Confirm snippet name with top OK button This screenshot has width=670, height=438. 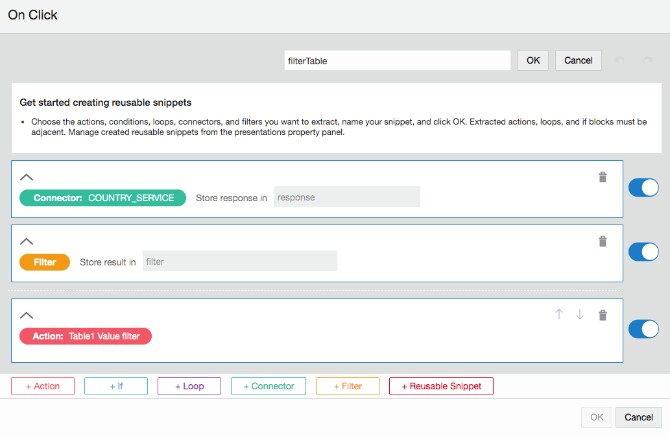click(533, 60)
